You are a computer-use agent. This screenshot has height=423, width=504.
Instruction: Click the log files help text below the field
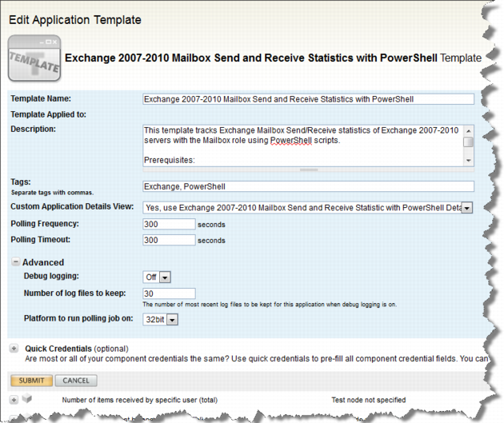(270, 305)
